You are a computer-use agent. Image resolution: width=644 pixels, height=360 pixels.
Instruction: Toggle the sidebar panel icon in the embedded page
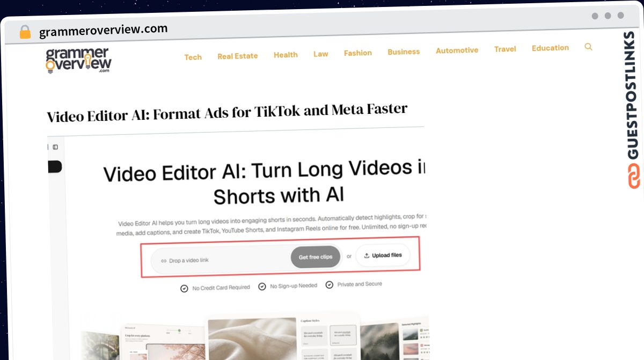click(x=55, y=147)
